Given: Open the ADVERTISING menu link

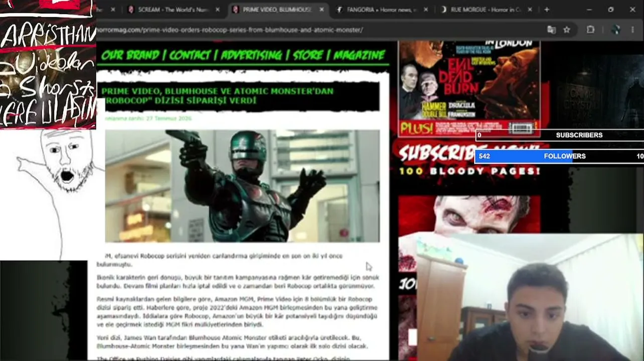Looking at the screenshot, I should tap(251, 55).
